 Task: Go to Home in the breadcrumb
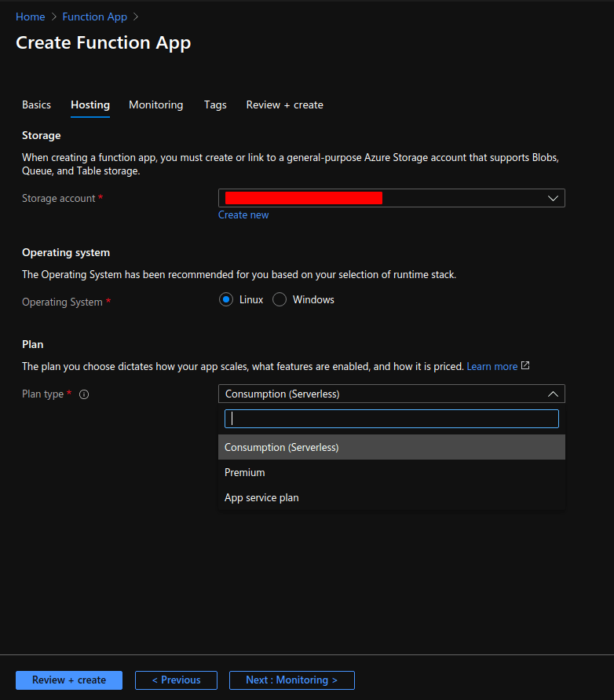(x=31, y=16)
